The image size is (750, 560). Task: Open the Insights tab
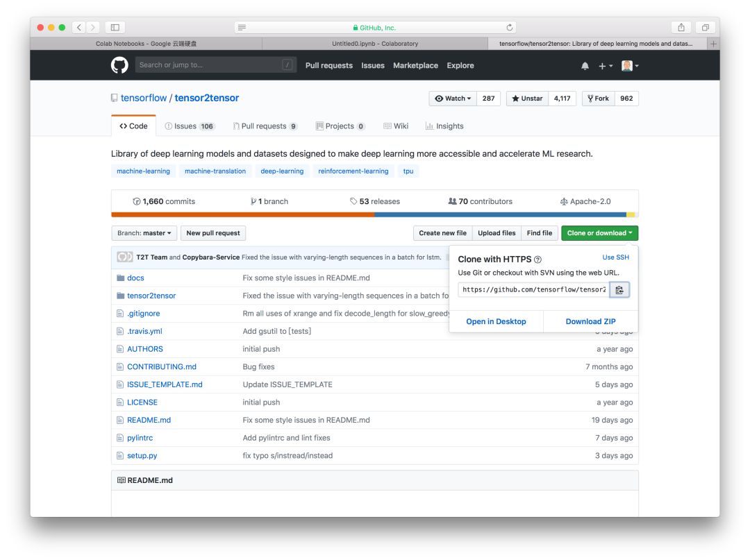pyautogui.click(x=444, y=126)
